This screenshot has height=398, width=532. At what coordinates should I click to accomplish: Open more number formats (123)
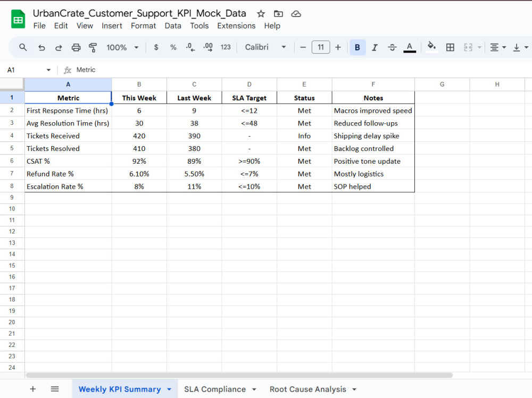click(226, 47)
